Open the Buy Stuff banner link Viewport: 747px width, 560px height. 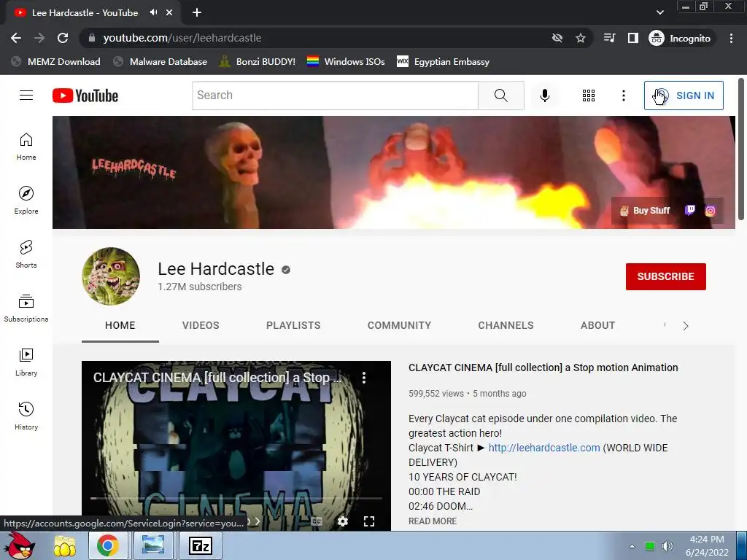645,211
